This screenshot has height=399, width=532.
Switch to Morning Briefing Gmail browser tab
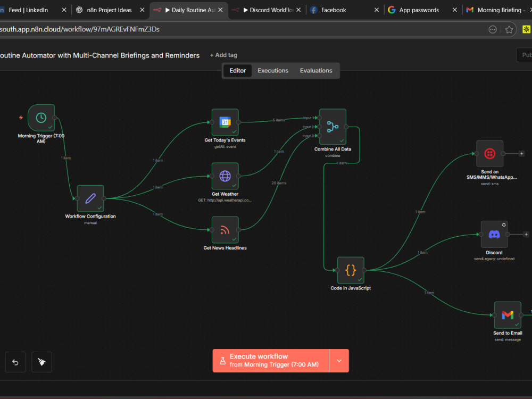tap(499, 10)
